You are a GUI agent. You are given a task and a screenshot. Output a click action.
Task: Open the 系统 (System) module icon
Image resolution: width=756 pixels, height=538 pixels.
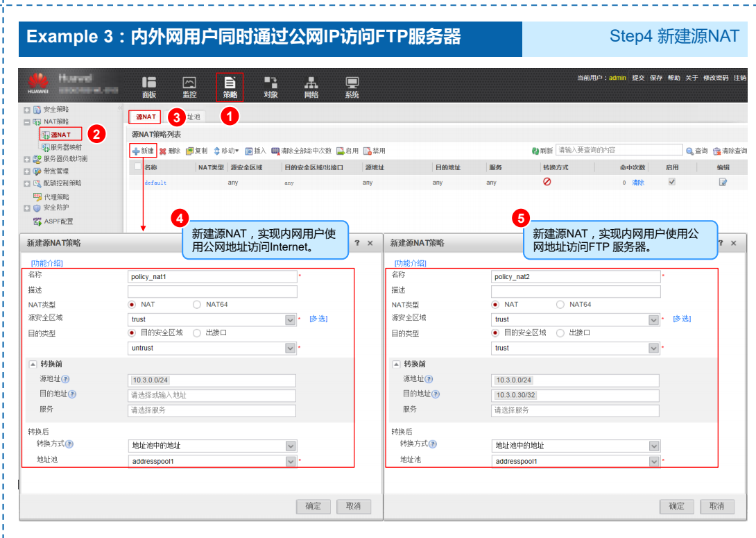(x=351, y=85)
